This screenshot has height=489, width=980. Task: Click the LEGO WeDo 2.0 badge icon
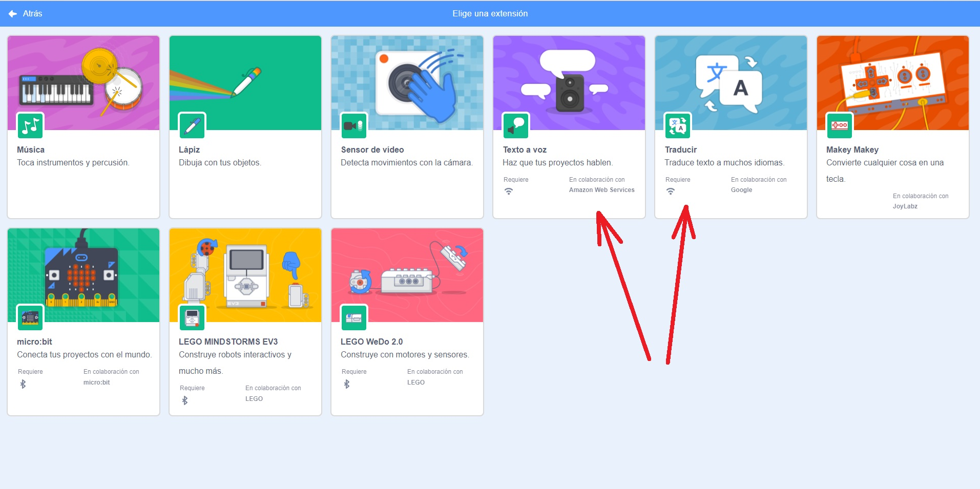[x=354, y=318]
